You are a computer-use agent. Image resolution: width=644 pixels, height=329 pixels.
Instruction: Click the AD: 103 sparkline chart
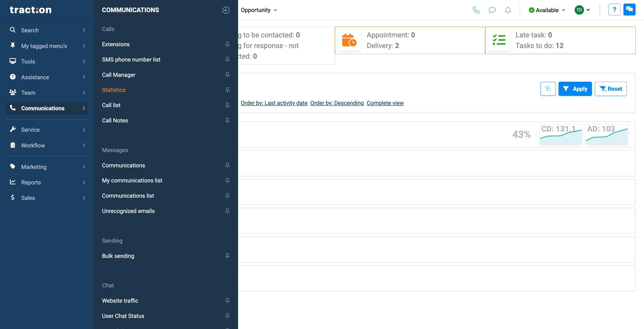tap(607, 135)
